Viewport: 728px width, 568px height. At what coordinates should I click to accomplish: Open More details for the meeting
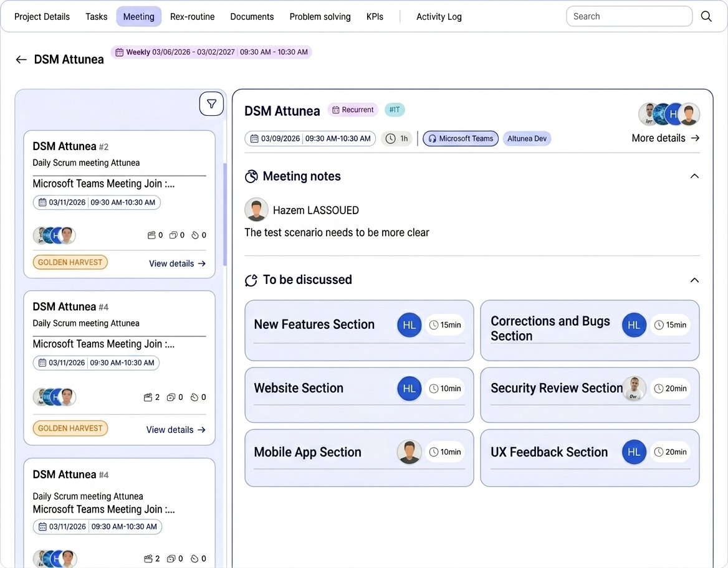(x=665, y=138)
